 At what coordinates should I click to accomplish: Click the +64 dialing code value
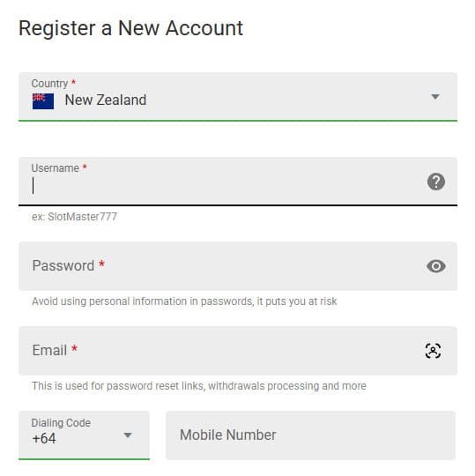coord(44,439)
